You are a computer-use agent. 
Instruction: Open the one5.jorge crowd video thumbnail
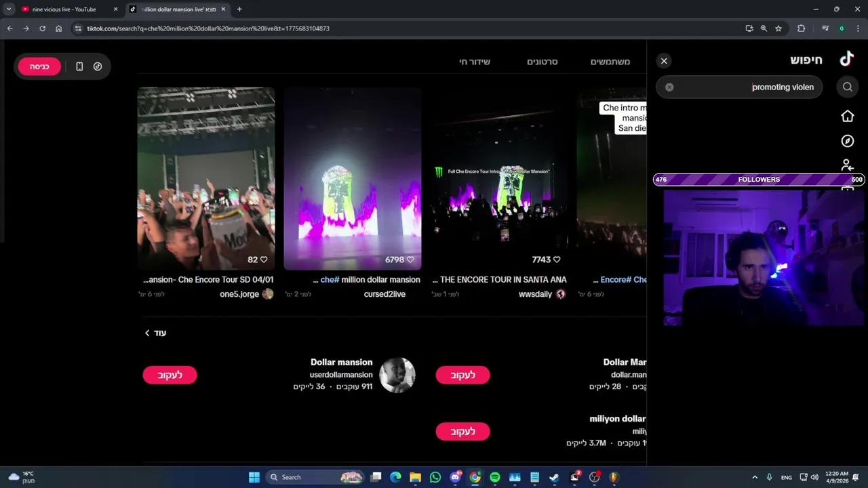[206, 178]
